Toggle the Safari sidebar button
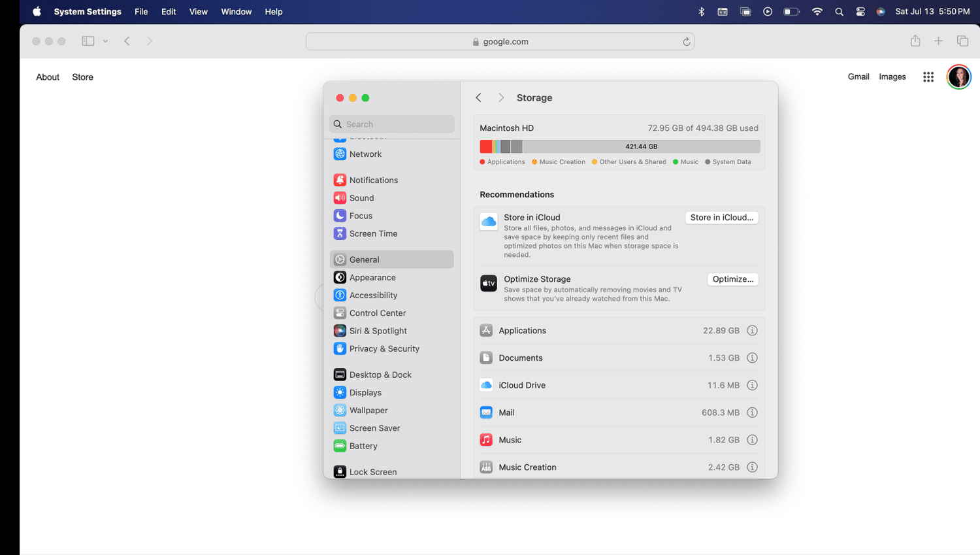980x555 pixels. pos(88,41)
